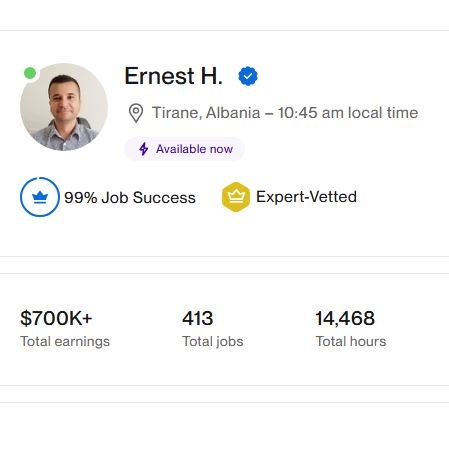Click the 99% Job Success text
Screen dimensions: 449x467
click(x=130, y=197)
